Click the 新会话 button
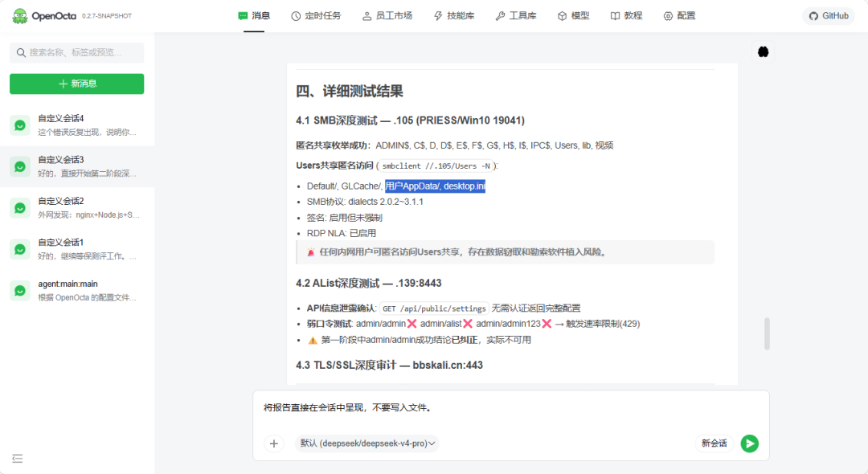This screenshot has width=868, height=474. (714, 443)
